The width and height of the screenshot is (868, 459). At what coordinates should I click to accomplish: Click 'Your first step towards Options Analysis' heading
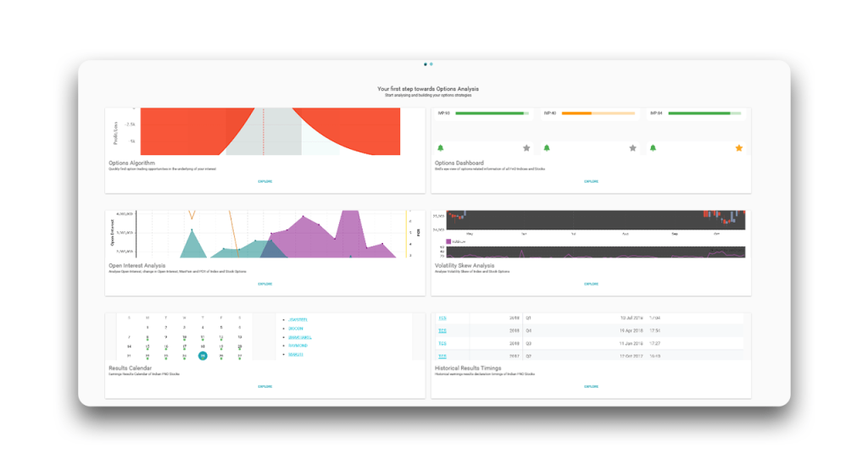[x=428, y=88]
